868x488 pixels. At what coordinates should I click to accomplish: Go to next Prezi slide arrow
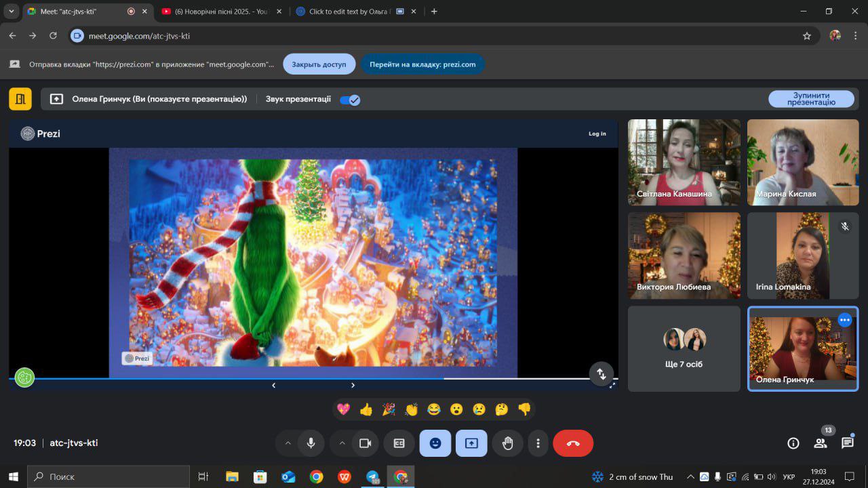point(353,385)
